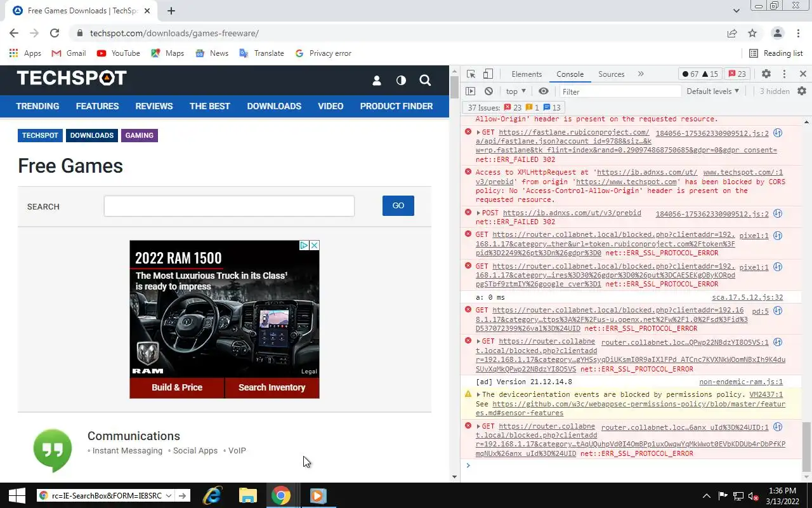
Task: Open the PRODUCT FINDER nav item
Action: pos(396,106)
